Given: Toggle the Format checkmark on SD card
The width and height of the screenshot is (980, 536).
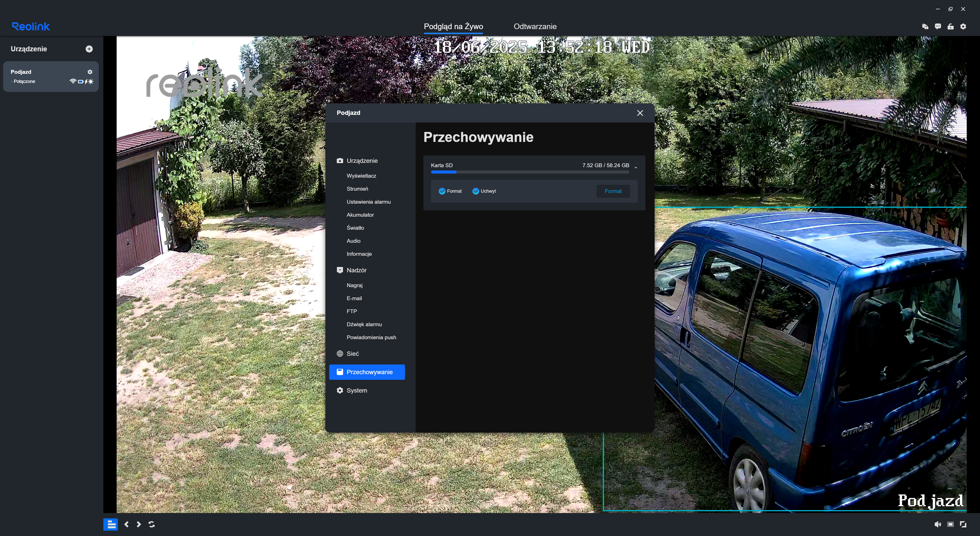Looking at the screenshot, I should click(442, 191).
